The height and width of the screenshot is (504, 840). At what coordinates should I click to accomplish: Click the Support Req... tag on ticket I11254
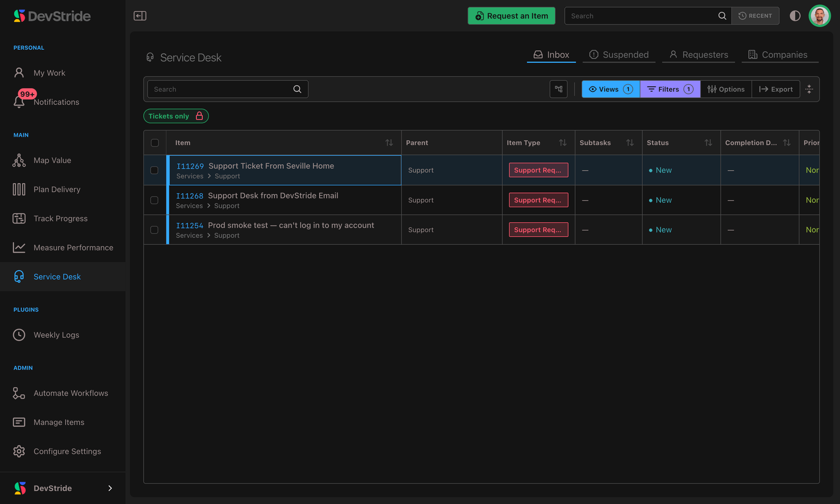click(538, 230)
